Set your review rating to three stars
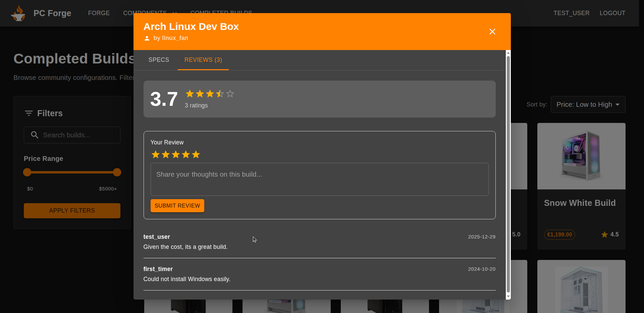Image resolution: width=644 pixels, height=313 pixels. click(176, 154)
